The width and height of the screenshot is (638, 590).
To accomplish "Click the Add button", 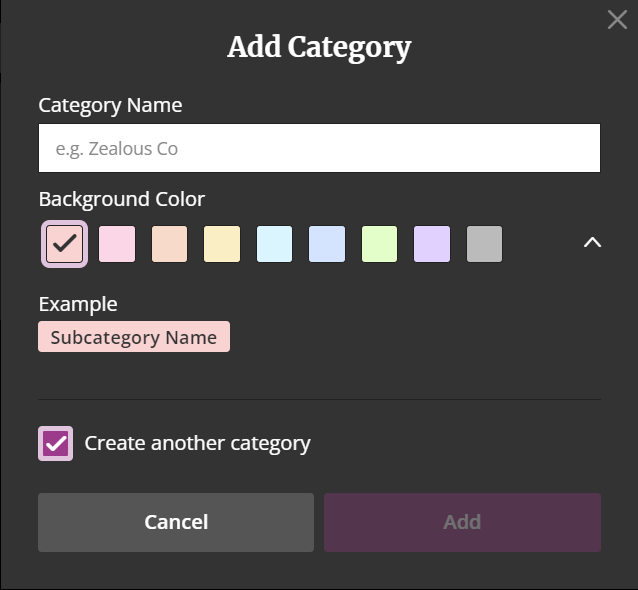I will tap(462, 522).
